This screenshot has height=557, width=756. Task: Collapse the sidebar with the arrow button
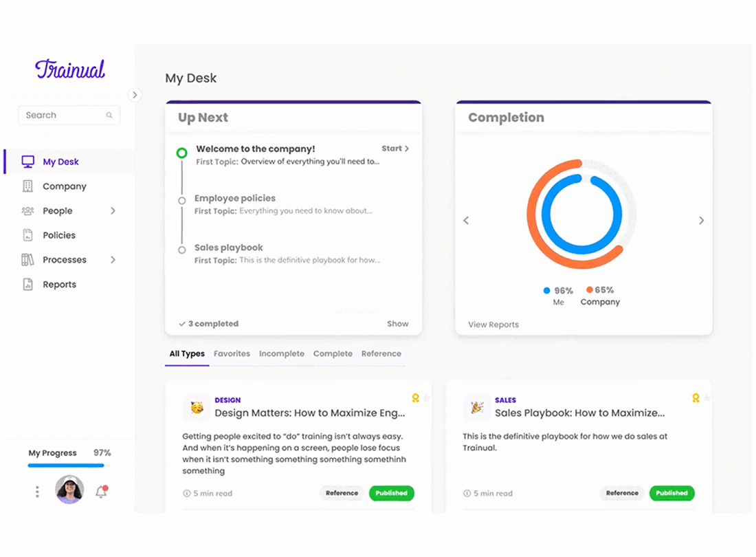[135, 95]
